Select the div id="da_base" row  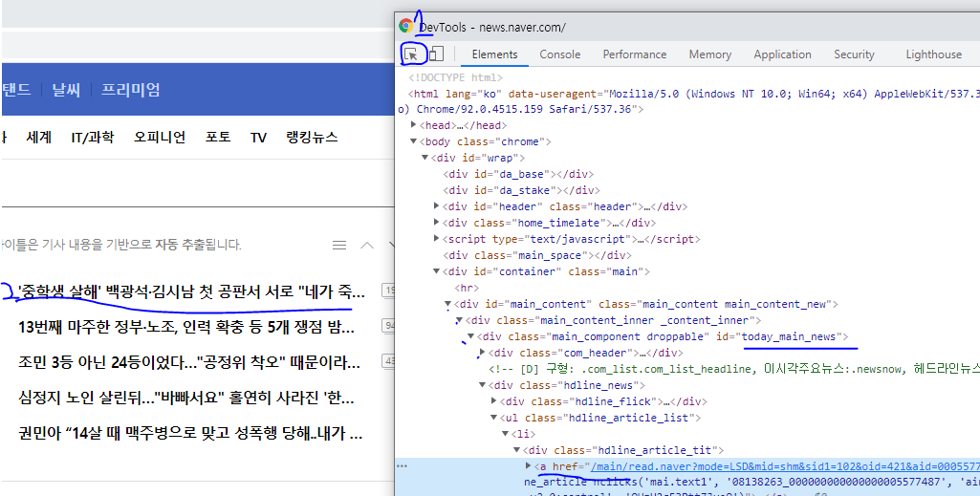tap(518, 174)
